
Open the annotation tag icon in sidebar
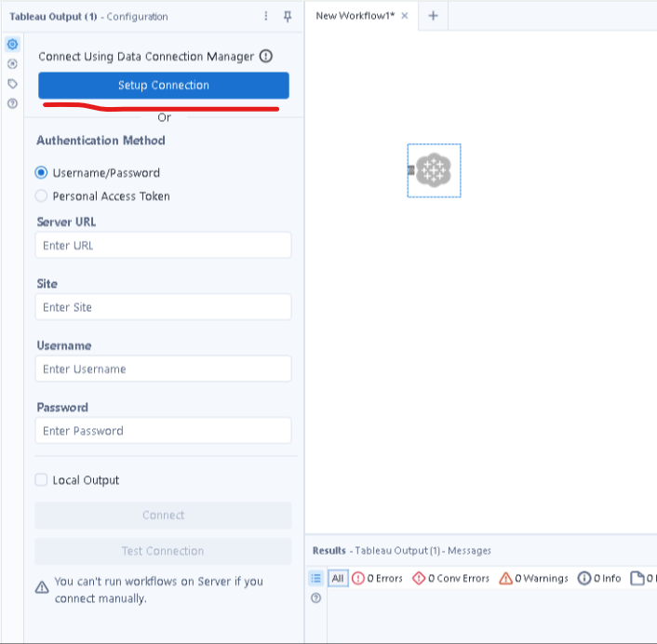point(12,84)
